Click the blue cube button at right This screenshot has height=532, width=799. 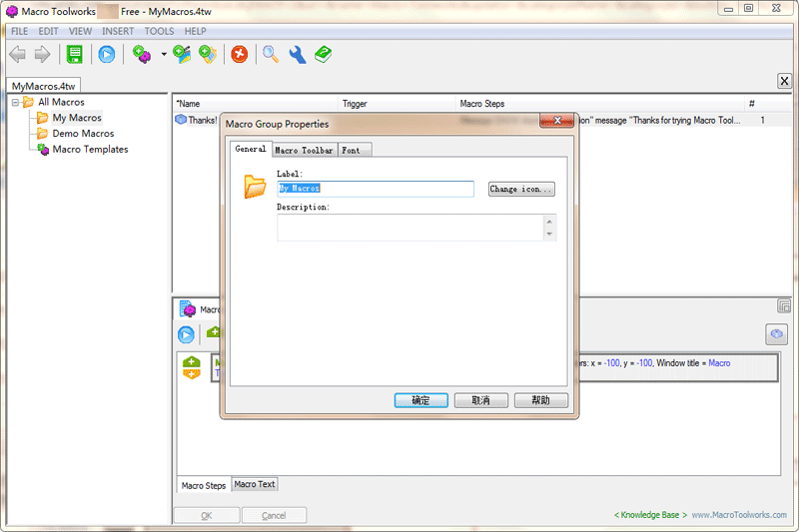[x=777, y=334]
